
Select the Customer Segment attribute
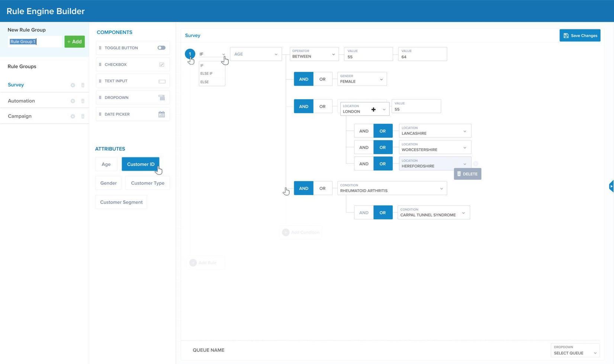[121, 202]
